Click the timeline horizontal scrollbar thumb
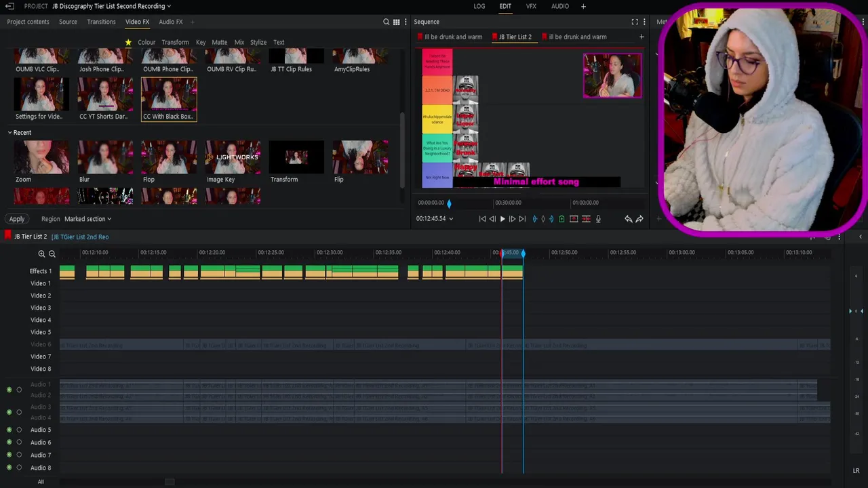 pos(170,482)
